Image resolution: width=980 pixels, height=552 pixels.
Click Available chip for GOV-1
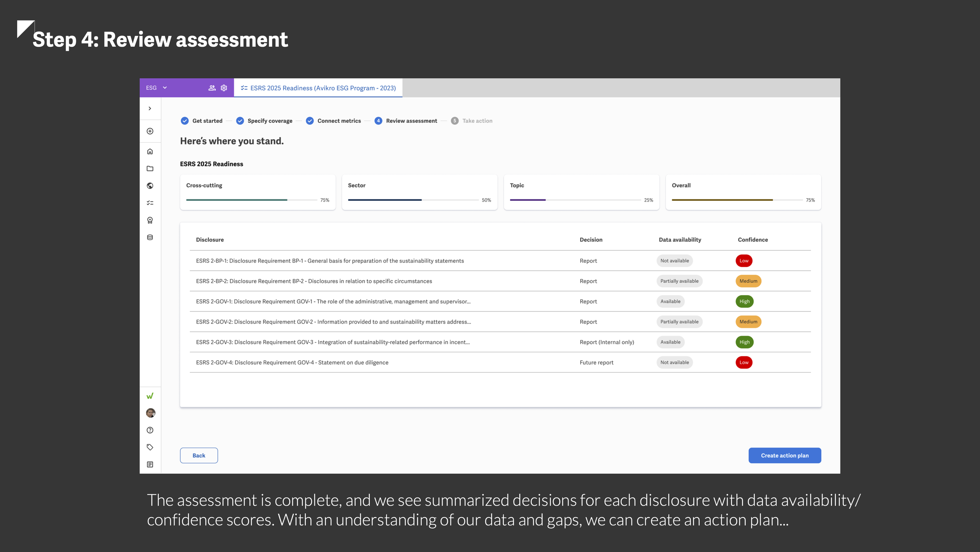(670, 302)
